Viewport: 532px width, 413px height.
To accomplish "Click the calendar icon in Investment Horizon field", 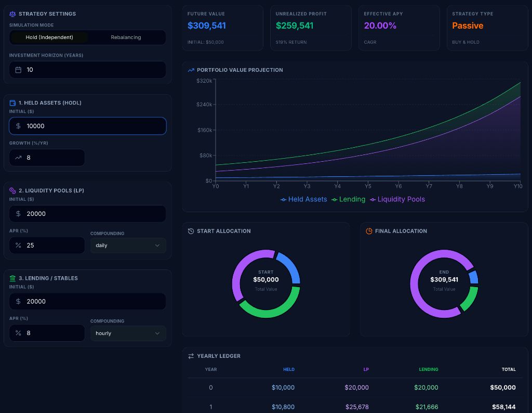I will [x=19, y=69].
